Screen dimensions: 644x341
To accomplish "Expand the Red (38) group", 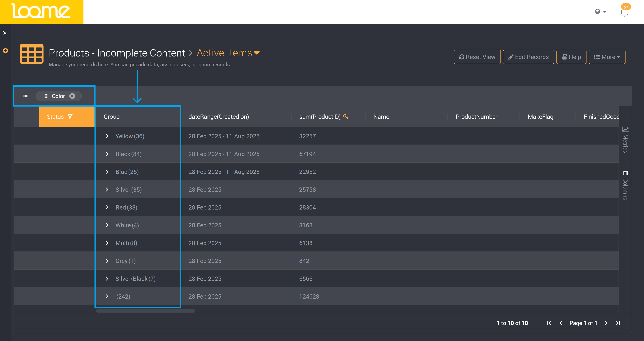I will pos(107,207).
